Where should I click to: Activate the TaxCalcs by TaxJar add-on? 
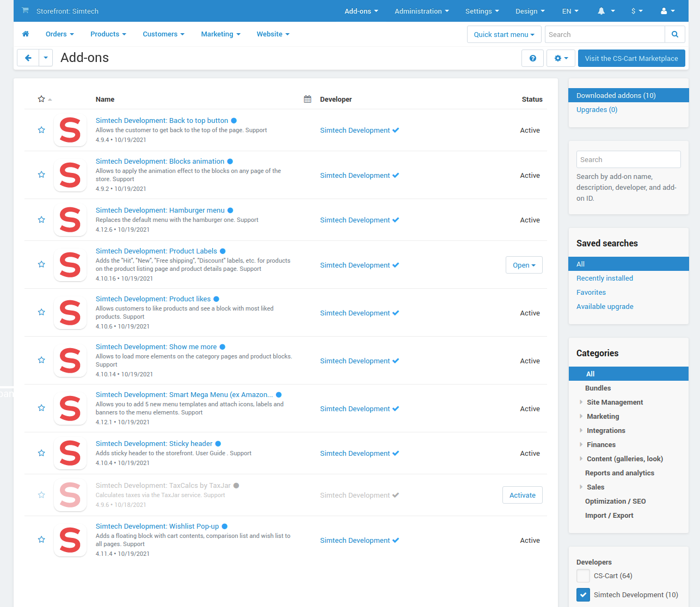coord(523,495)
